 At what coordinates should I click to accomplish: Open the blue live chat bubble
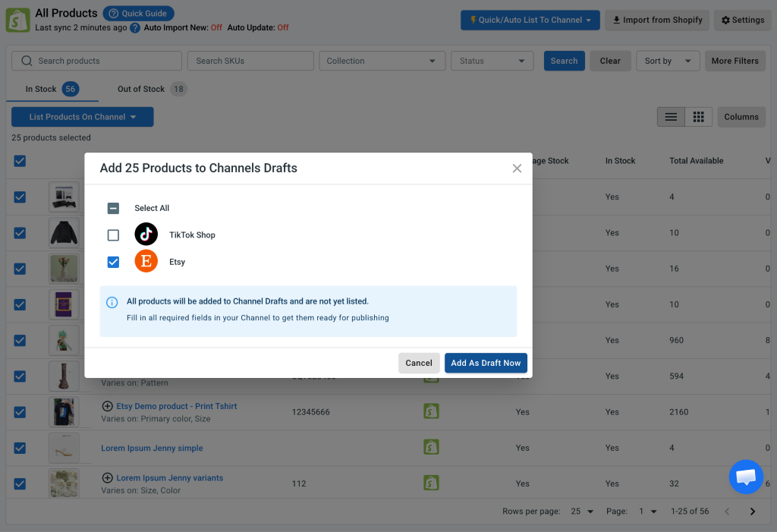pyautogui.click(x=746, y=477)
